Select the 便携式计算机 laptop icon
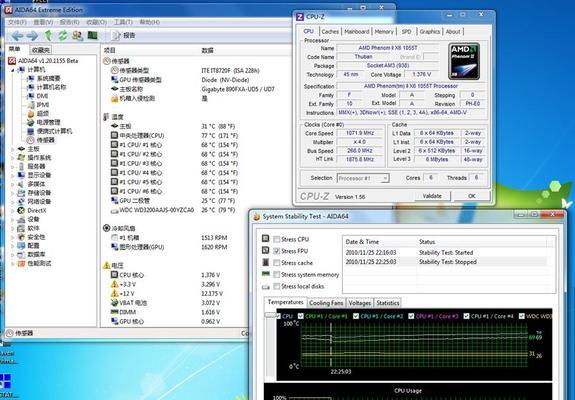Viewport: 575px width, 400px height. tap(30, 131)
